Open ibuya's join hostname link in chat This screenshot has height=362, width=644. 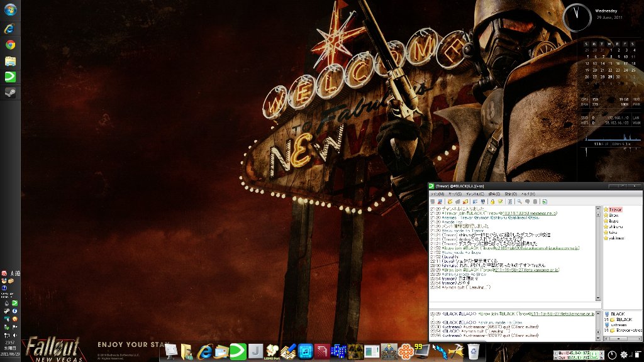click(536, 248)
